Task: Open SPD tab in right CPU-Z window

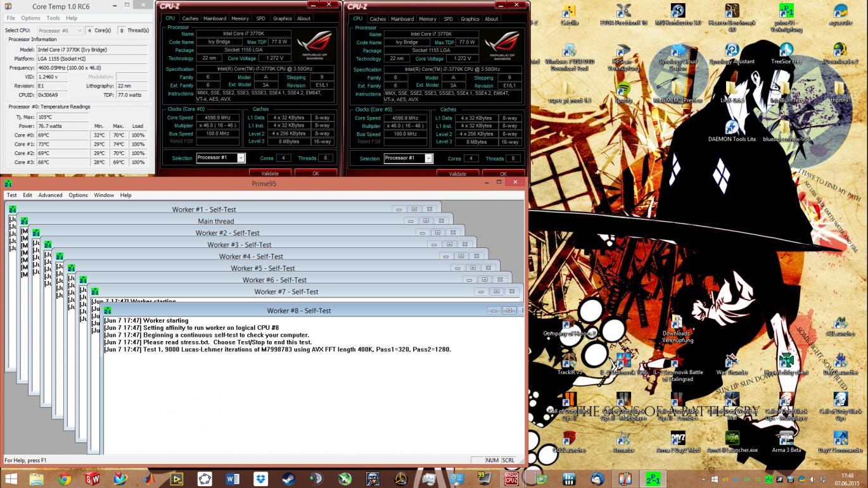Action: [448, 18]
